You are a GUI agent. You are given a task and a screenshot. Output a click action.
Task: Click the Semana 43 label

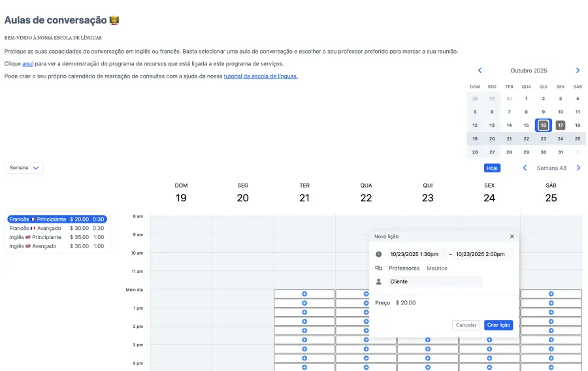[x=551, y=168]
